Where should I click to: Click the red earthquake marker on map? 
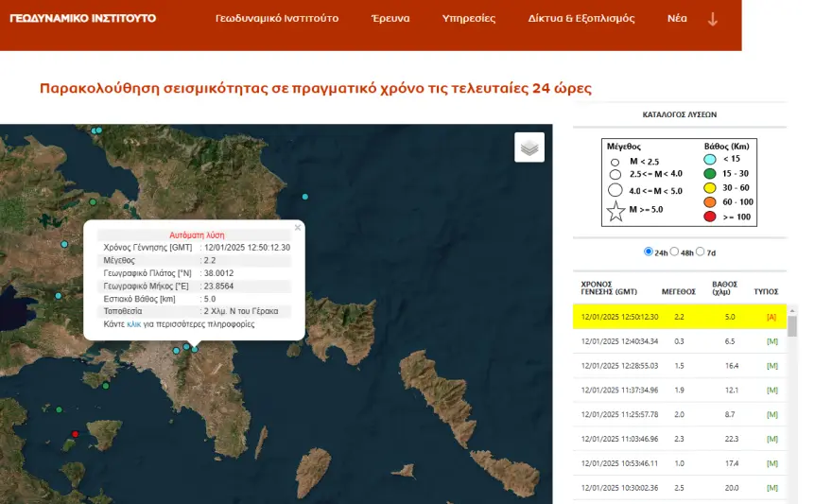(x=76, y=434)
